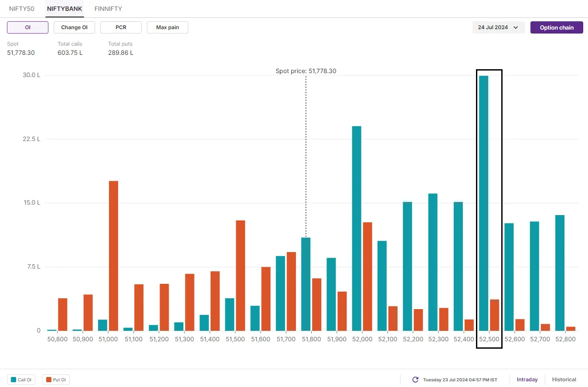Click the 52,600 call OI bar
This screenshot has width=588, height=387.
tap(509, 277)
